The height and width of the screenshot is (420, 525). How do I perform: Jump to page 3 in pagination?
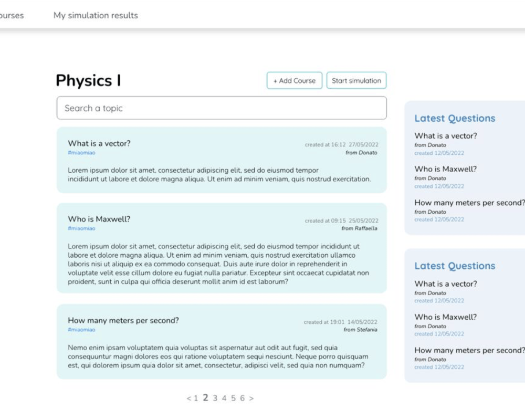pos(215,398)
